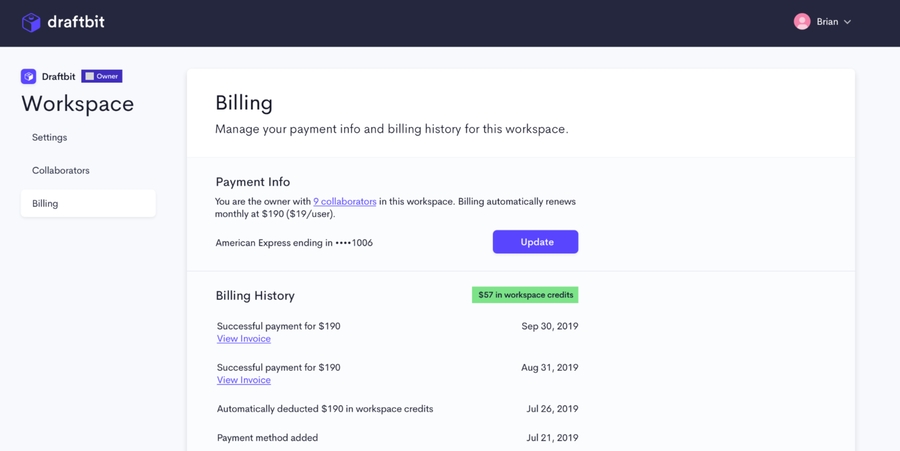Click the Payment method added entry
This screenshot has height=451, width=900.
267,438
